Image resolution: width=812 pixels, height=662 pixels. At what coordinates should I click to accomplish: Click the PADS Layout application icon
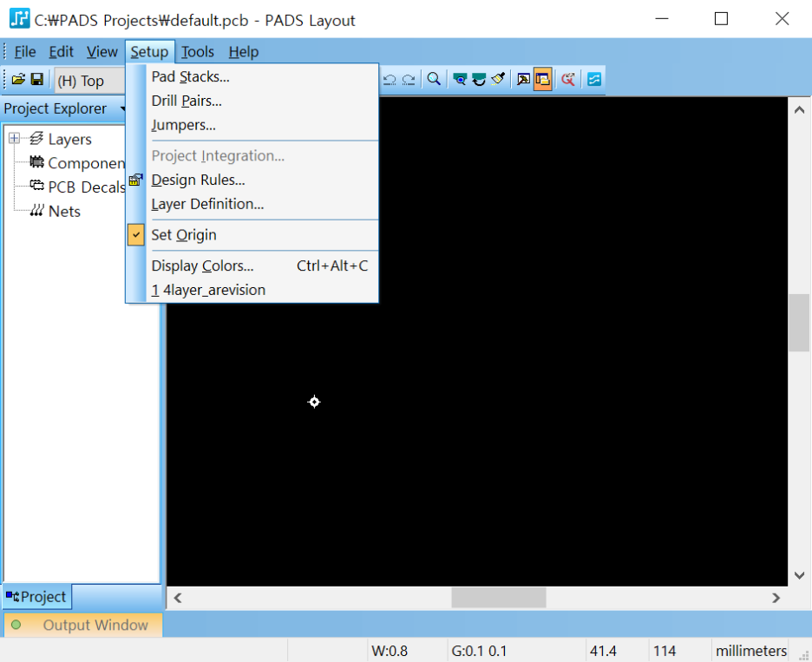pos(20,18)
